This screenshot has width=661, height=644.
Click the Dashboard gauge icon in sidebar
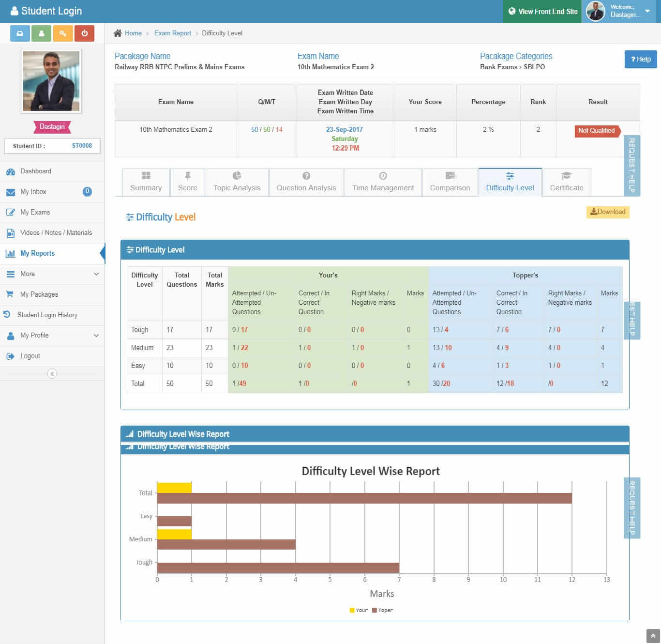pos(11,171)
